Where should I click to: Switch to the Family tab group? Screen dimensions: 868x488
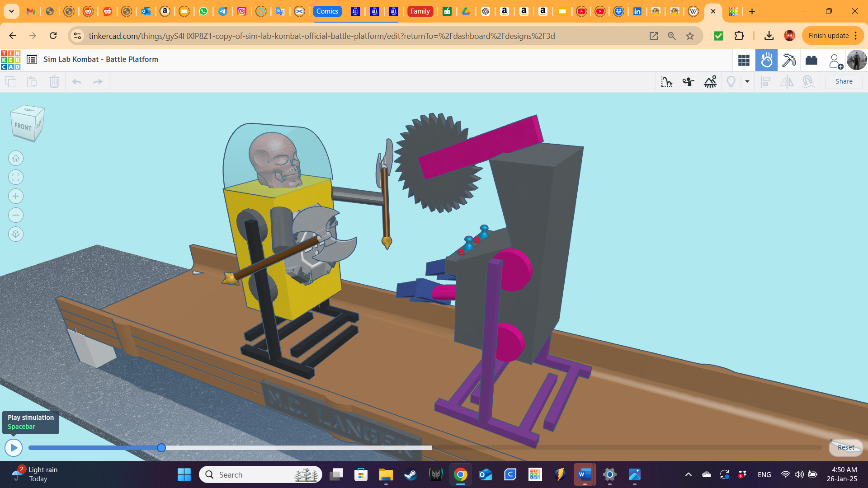coord(420,11)
